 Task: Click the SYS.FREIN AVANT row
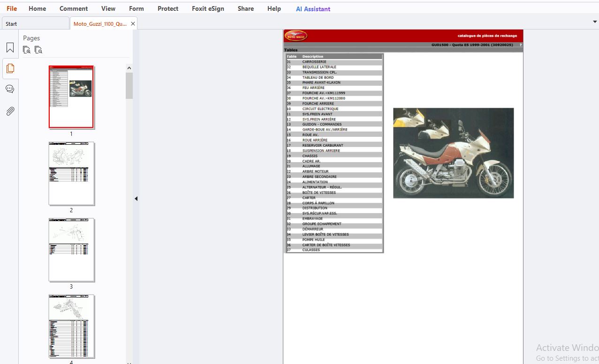tap(334, 114)
